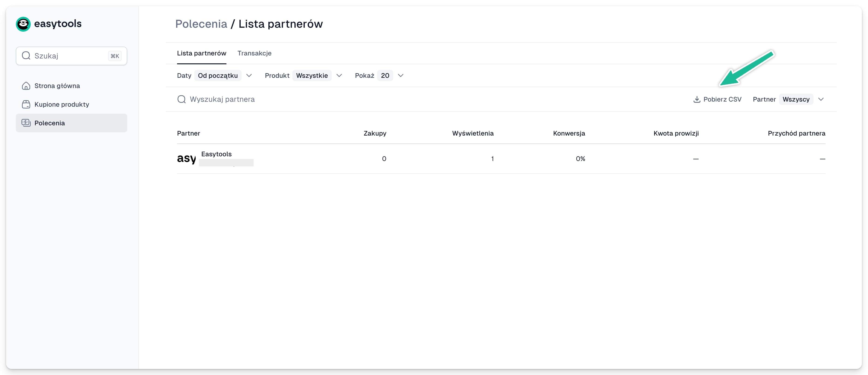Sort by the Kwota prowizji column header

(x=676, y=133)
